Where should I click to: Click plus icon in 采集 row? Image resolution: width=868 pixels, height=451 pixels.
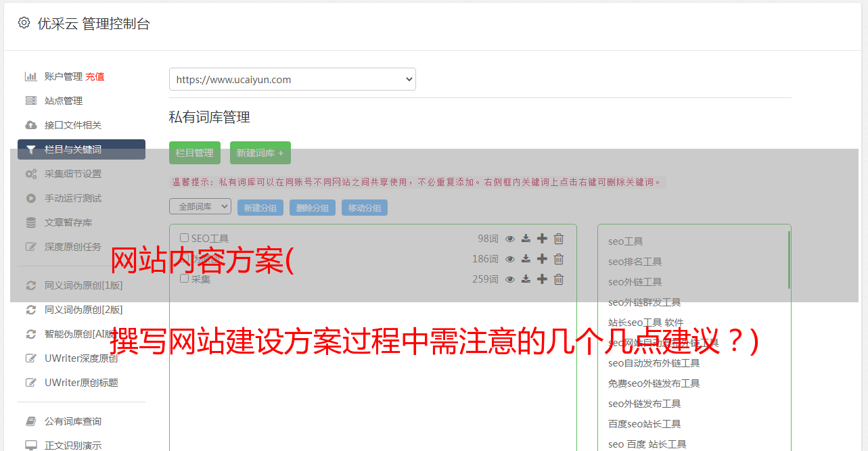(542, 279)
